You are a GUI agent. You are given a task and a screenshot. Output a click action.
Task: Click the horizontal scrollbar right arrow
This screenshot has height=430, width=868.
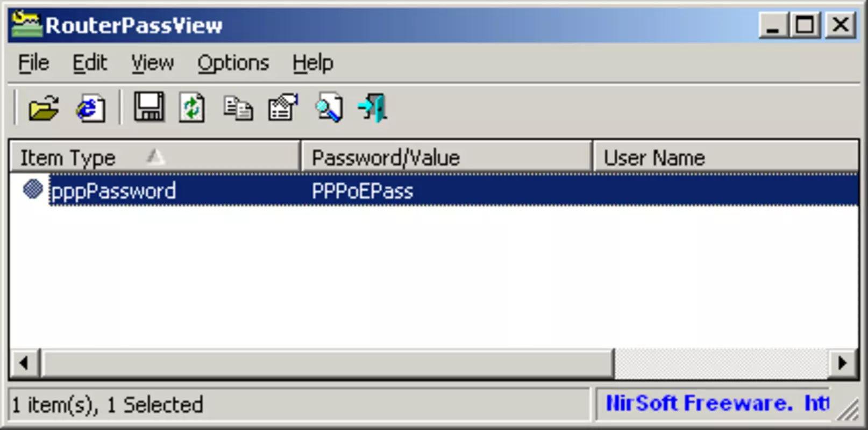tap(842, 363)
